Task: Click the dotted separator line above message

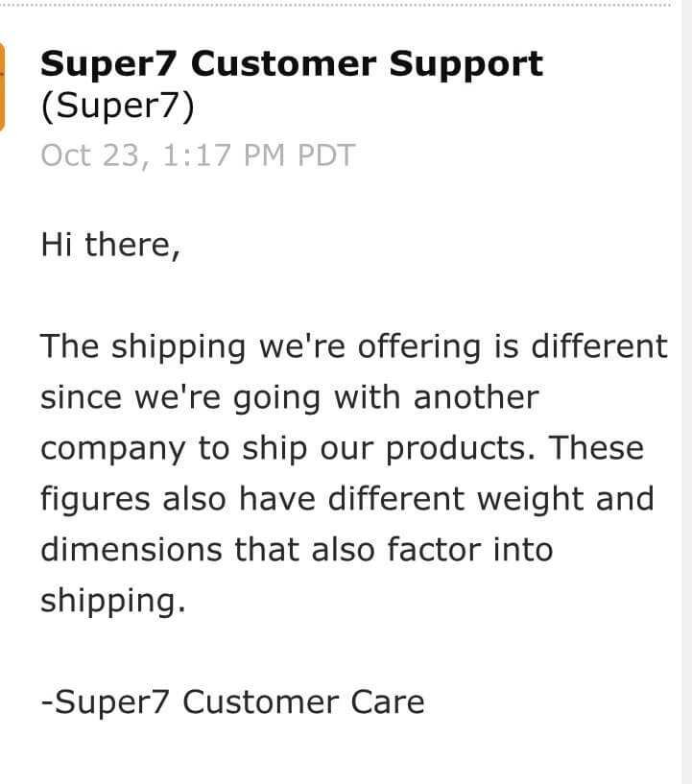Action: click(x=335, y=5)
